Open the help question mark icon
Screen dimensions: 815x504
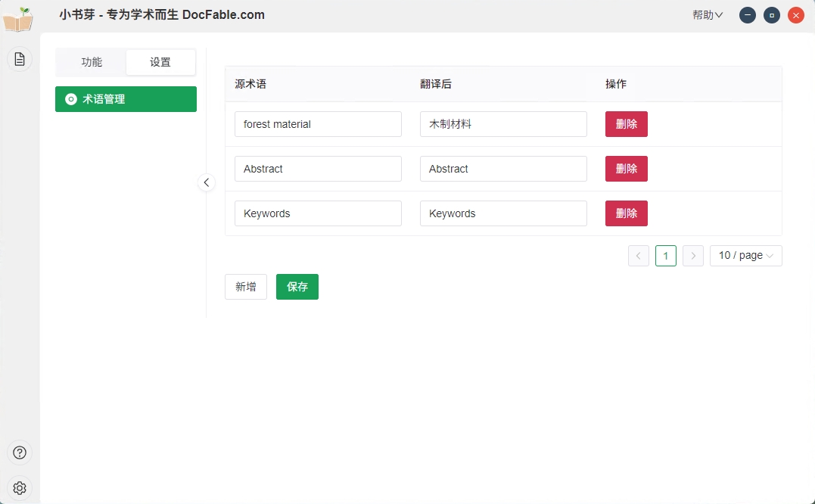(x=20, y=453)
